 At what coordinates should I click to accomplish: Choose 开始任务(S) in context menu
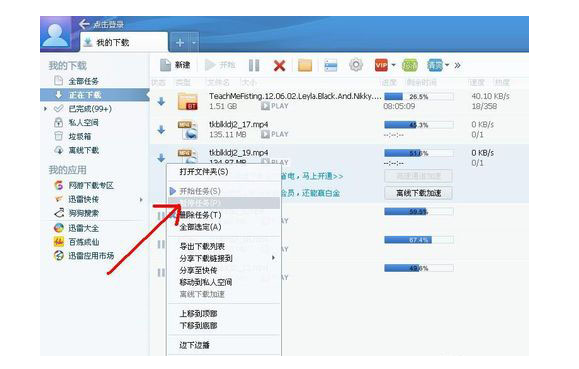223,191
